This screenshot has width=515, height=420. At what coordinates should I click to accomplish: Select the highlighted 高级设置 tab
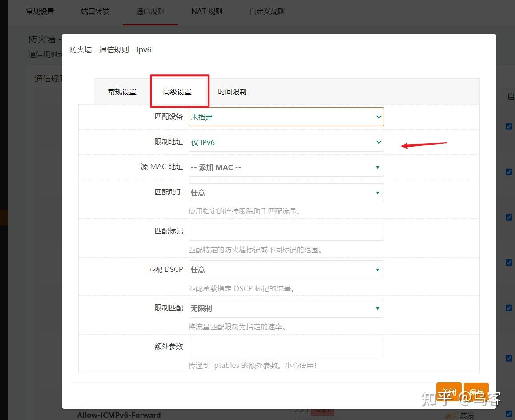[x=179, y=91]
